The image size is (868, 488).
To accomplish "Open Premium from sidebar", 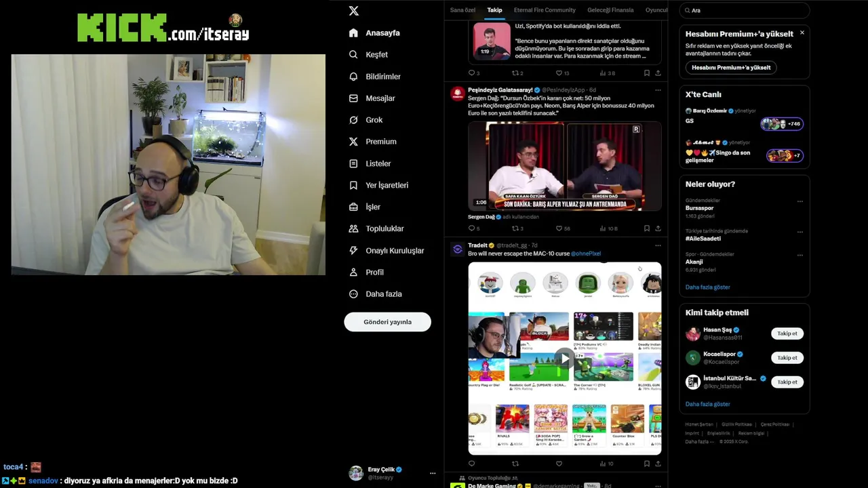I will point(372,142).
